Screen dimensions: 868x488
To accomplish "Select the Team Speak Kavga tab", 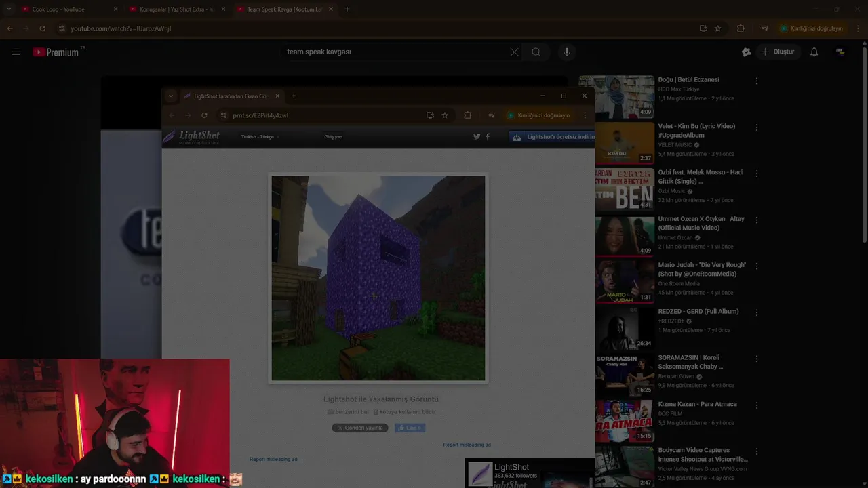I will (283, 9).
